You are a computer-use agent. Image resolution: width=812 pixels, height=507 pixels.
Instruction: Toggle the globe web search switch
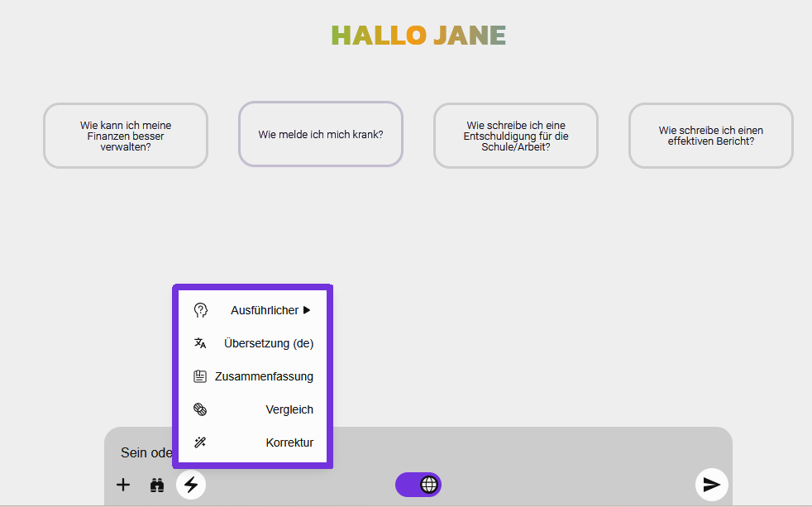tap(418, 485)
